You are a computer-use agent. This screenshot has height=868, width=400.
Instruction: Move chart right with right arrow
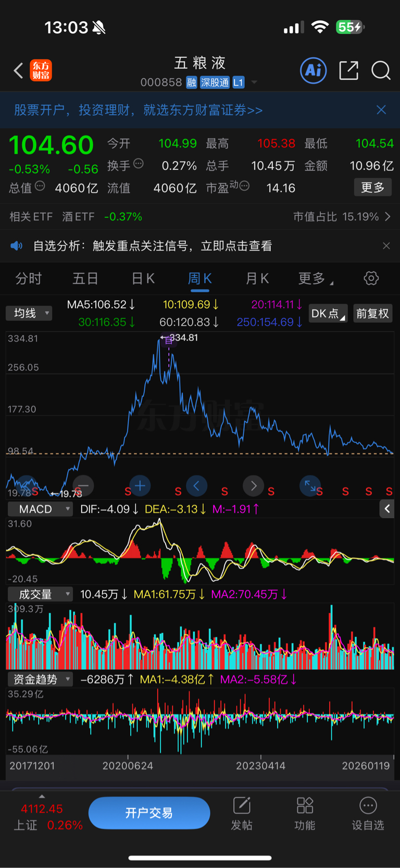[x=254, y=486]
